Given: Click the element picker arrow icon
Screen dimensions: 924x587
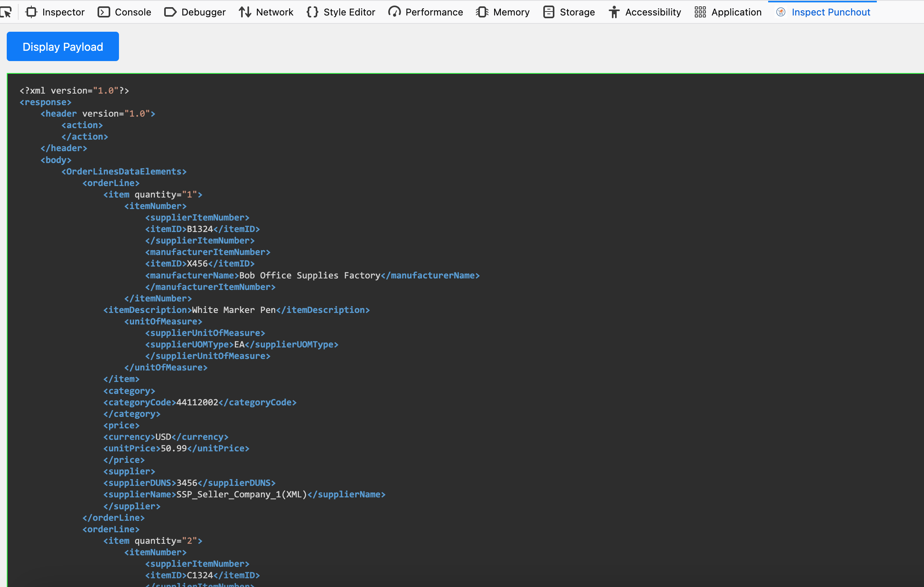Looking at the screenshot, I should [x=6, y=12].
